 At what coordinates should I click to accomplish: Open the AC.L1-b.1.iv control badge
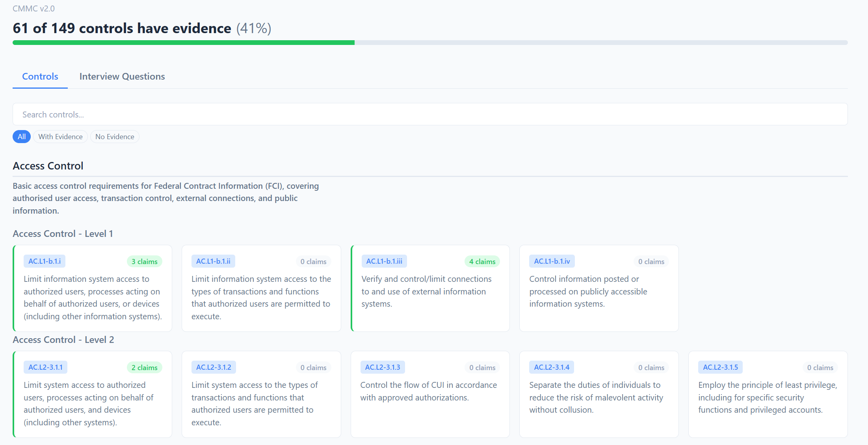tap(552, 261)
